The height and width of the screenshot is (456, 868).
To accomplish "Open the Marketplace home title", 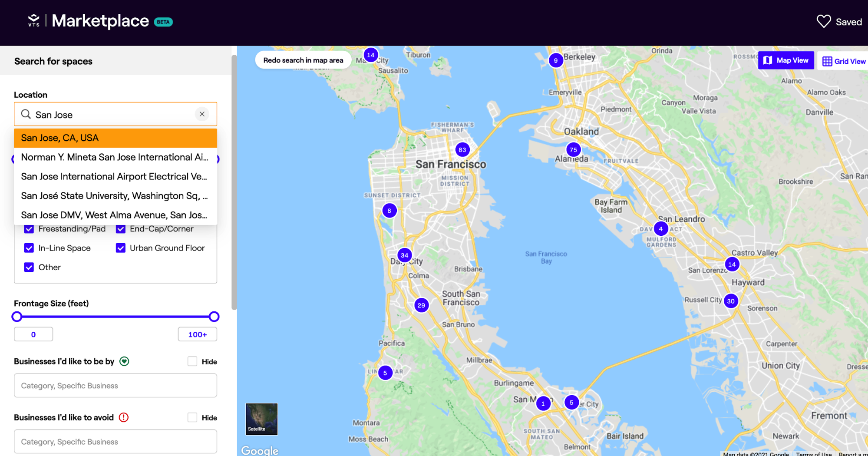I will 100,21.
